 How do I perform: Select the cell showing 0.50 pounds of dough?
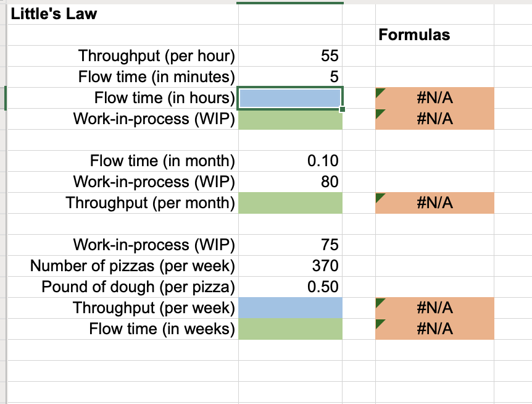point(290,287)
